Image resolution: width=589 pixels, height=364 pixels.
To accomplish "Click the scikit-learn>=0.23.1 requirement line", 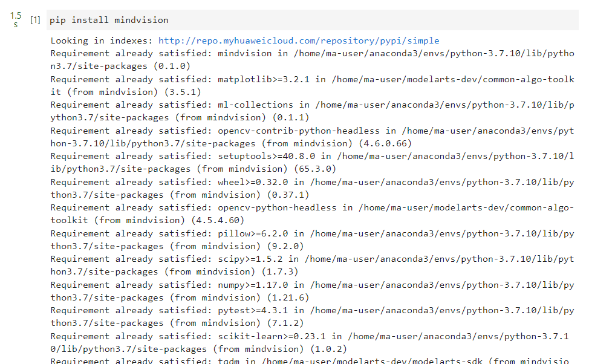I will tap(310, 343).
